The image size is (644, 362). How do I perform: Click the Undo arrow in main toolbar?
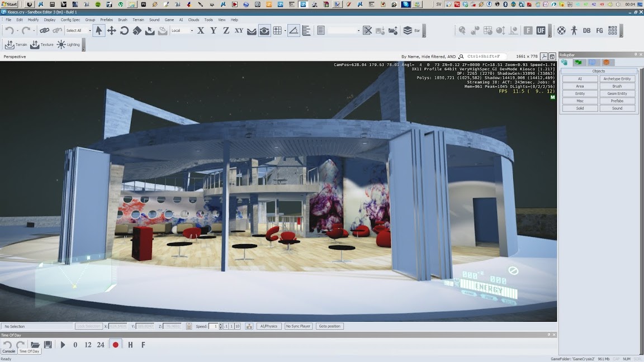[x=10, y=31]
